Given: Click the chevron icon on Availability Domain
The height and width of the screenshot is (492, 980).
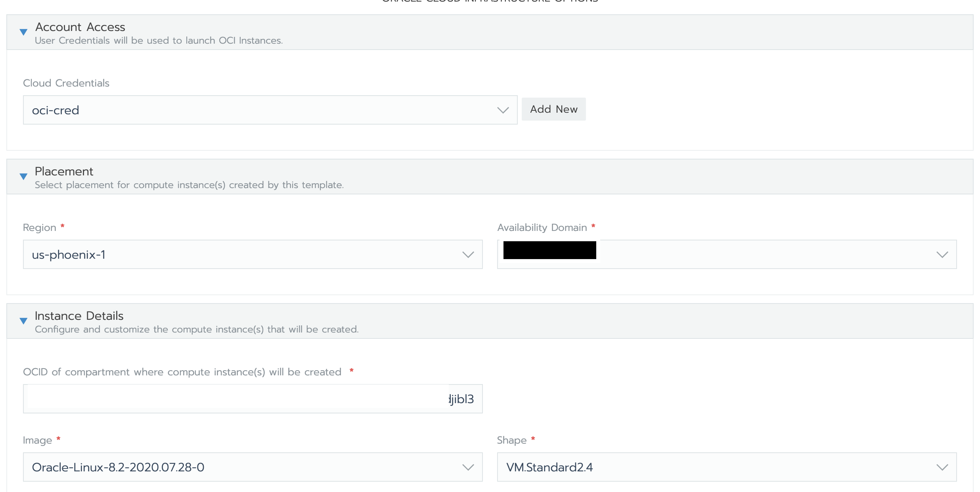Looking at the screenshot, I should click(x=943, y=254).
